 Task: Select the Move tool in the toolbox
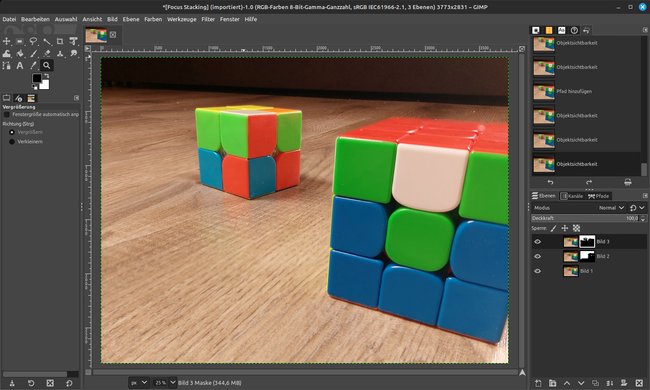coord(6,41)
